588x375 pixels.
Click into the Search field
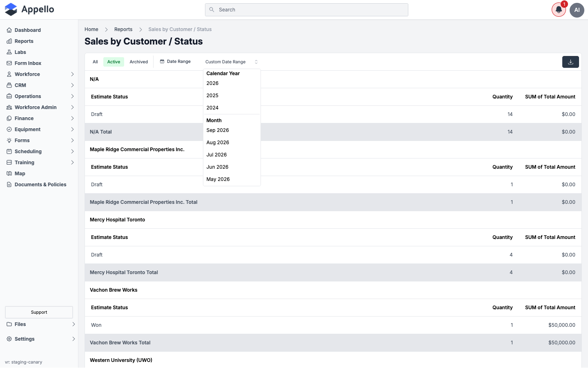pos(307,10)
